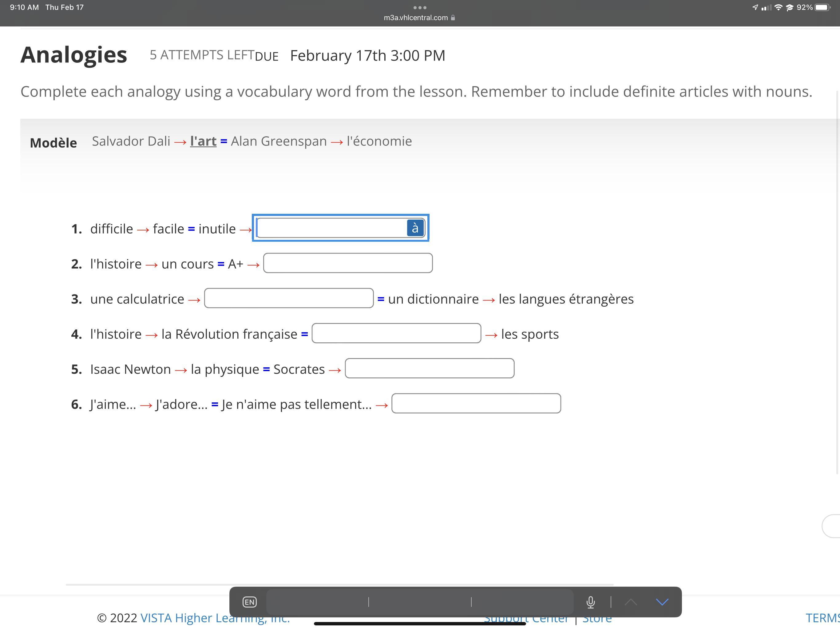Open the partially hidden side tab at right edge
Viewport: 840px width, 630px height.
pyautogui.click(x=832, y=526)
